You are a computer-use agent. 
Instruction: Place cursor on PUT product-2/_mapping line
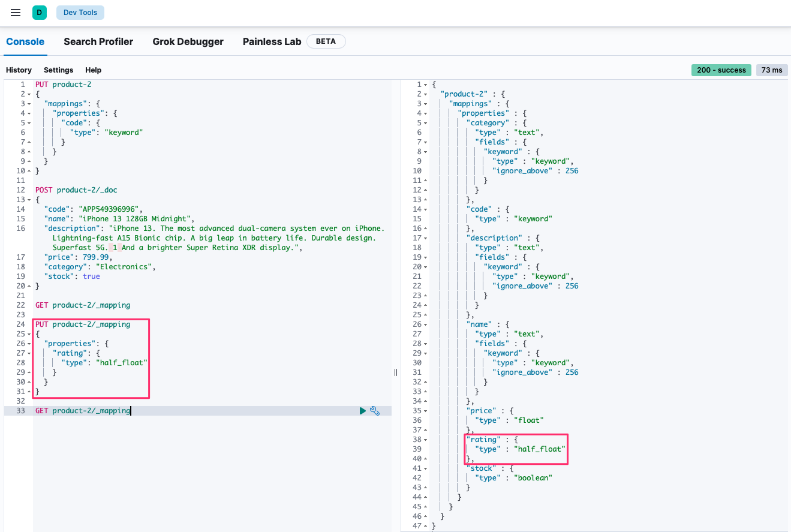[91, 324]
